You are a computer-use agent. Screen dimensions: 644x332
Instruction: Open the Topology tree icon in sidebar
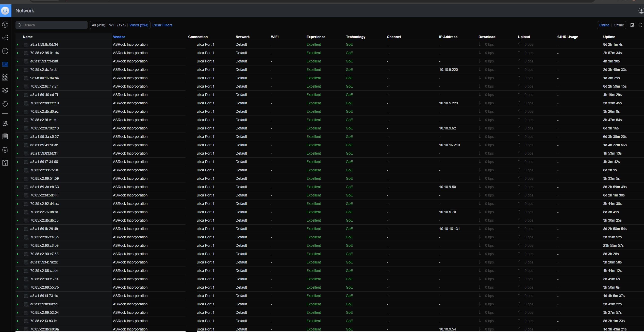[x=5, y=38]
